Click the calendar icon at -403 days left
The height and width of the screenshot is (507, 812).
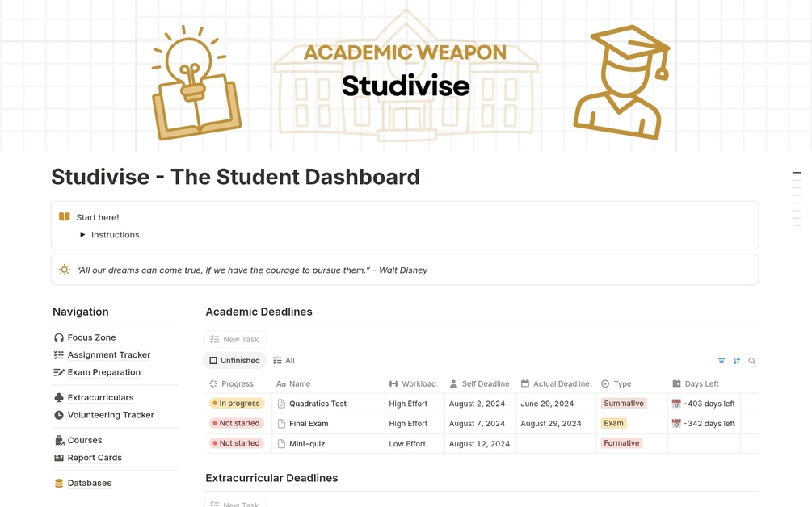pyautogui.click(x=676, y=404)
